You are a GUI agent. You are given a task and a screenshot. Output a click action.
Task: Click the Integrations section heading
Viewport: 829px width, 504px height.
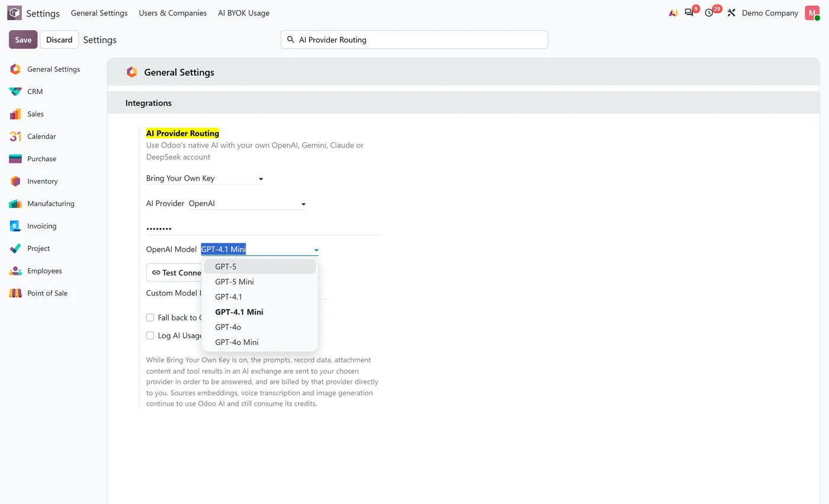[x=149, y=103]
